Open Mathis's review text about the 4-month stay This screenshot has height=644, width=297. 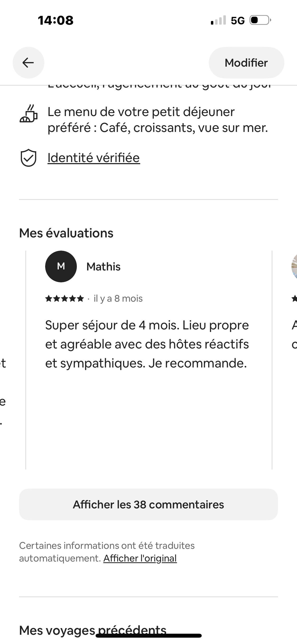tap(147, 344)
